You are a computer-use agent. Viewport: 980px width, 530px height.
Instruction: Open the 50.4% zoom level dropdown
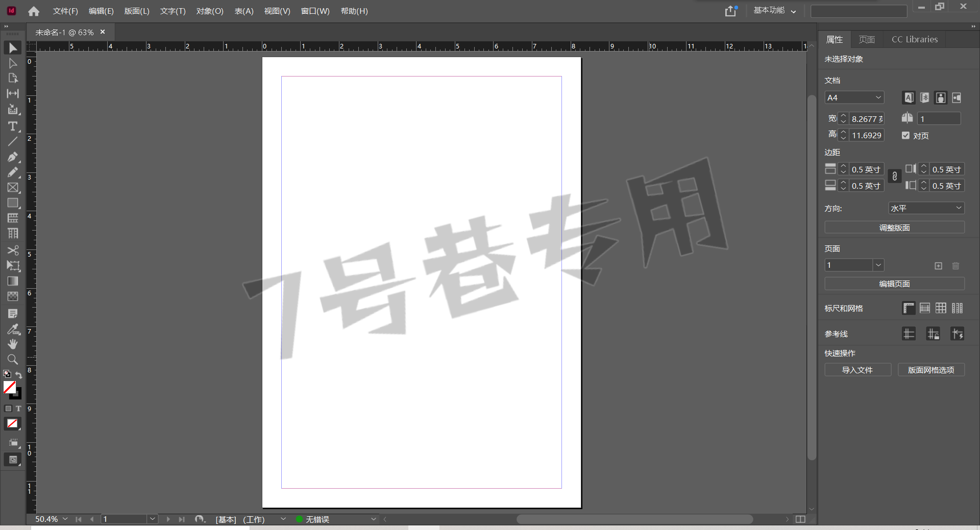(65, 519)
